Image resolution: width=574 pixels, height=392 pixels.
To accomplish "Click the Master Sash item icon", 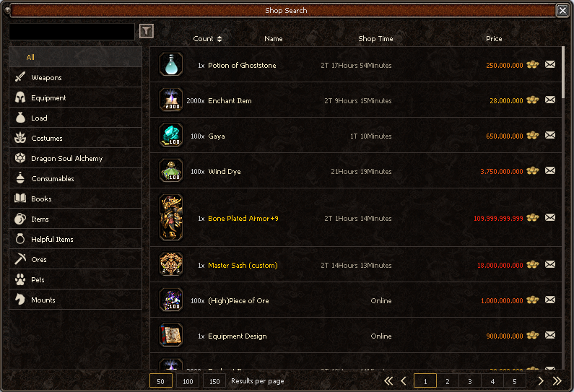I will (171, 264).
